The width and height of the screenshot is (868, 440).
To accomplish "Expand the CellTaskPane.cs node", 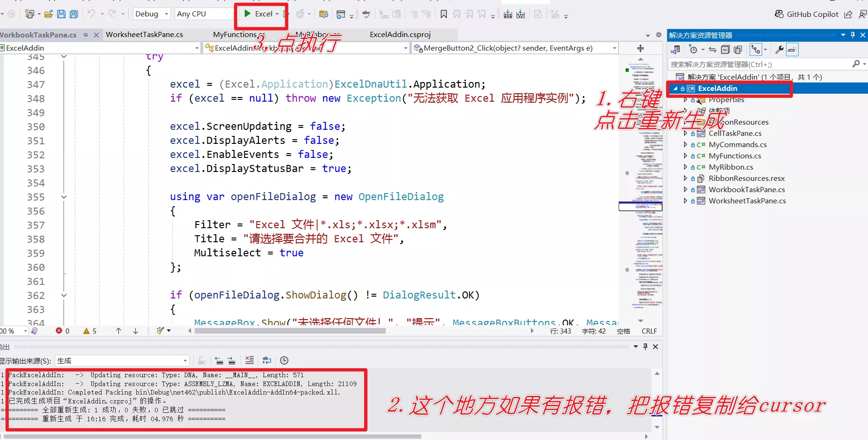I will pos(685,133).
